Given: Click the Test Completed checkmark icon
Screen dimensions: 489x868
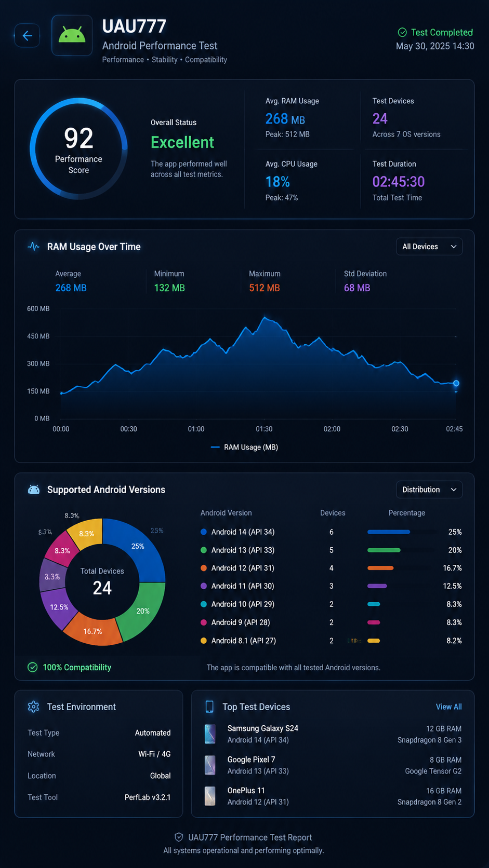Looking at the screenshot, I should coord(402,32).
